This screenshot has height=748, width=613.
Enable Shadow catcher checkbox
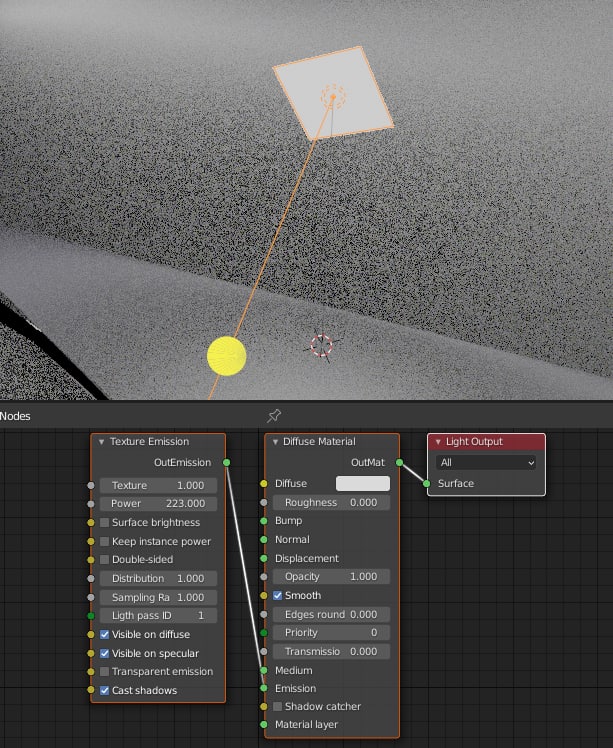277,706
